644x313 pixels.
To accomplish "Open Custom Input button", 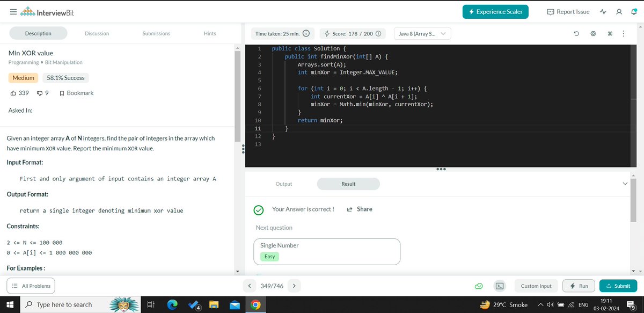I will tap(536, 286).
